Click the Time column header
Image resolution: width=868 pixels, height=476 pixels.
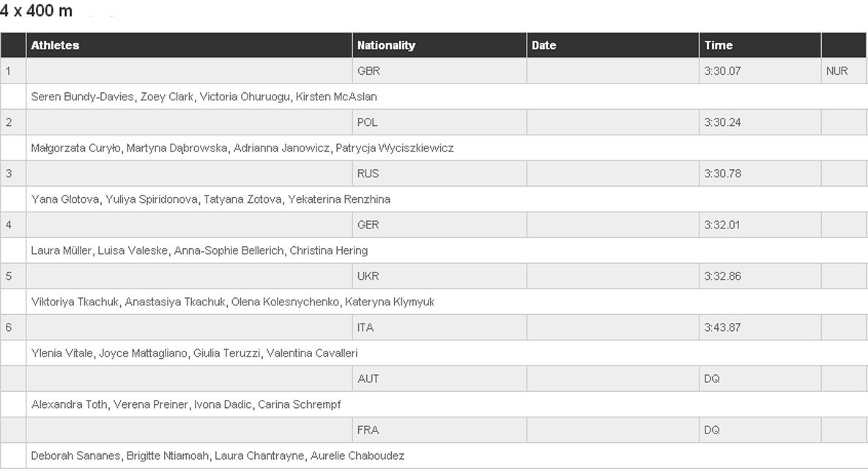tap(760, 45)
